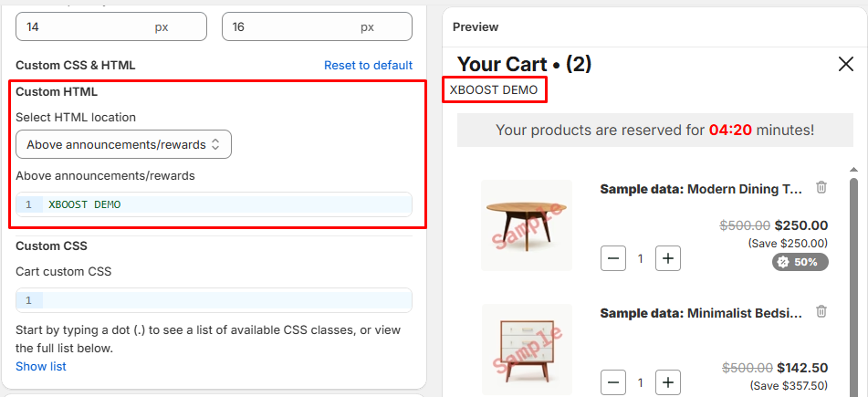This screenshot has height=397, width=868.
Task: Increase Modern Dining Table quantity
Action: [668, 258]
